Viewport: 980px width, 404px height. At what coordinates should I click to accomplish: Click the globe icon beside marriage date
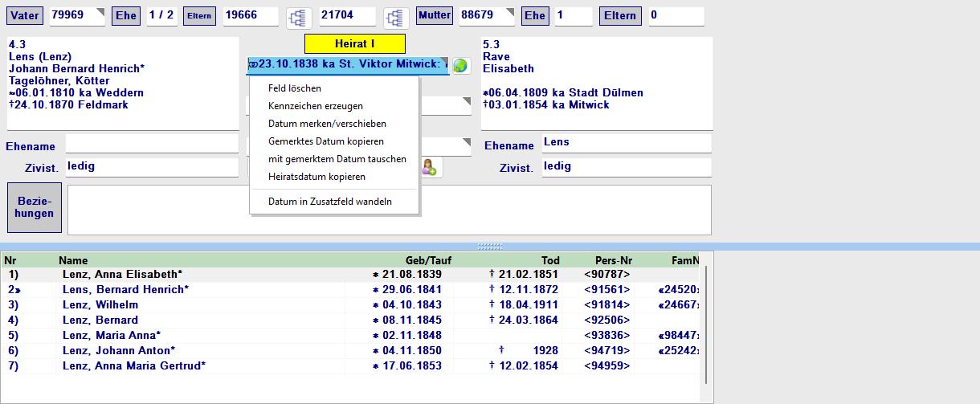pos(460,66)
